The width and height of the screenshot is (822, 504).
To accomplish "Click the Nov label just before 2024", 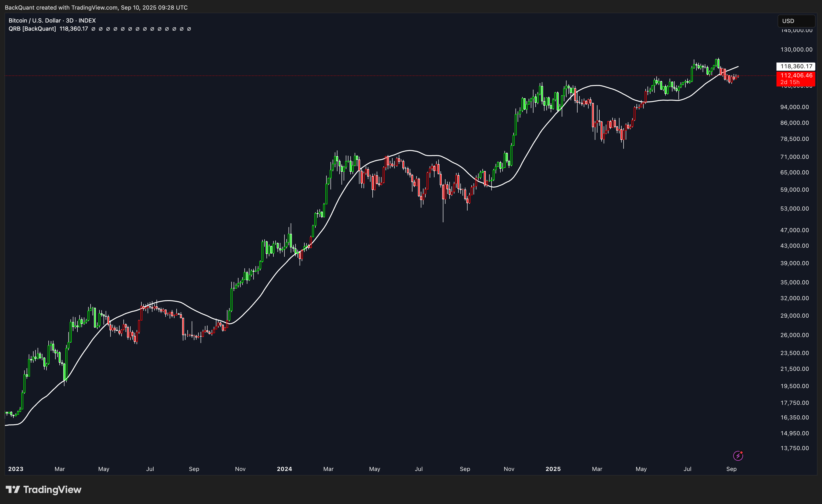I will coord(240,469).
